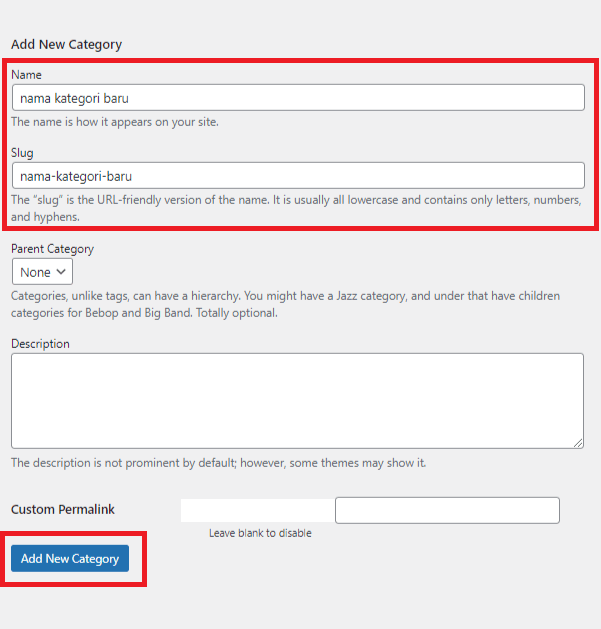
Task: Click the Description box resize handle
Action: click(x=578, y=442)
